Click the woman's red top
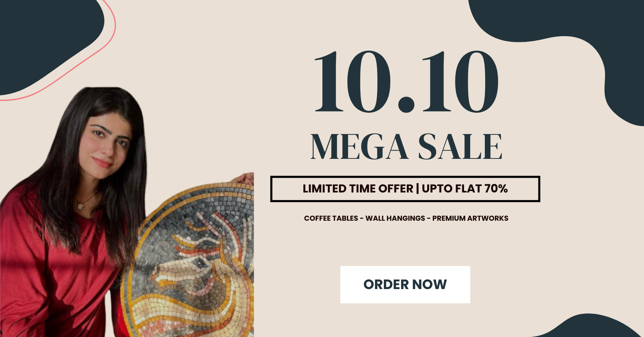The height and width of the screenshot is (337, 644). [x=54, y=265]
